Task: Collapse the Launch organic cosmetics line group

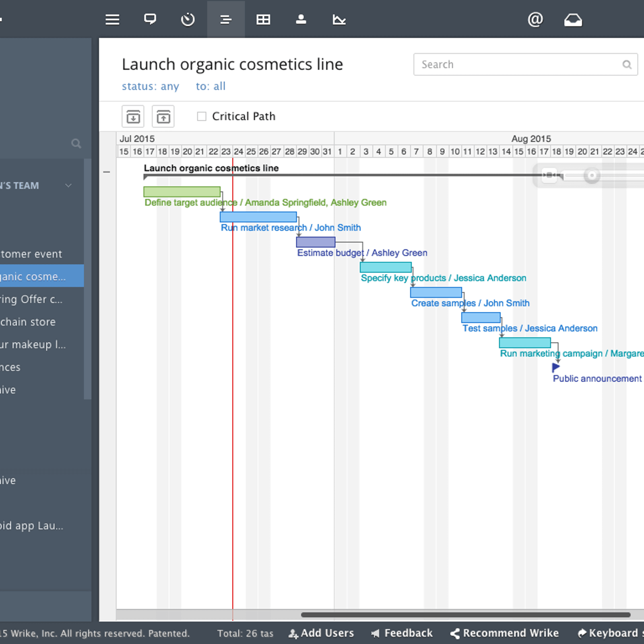Action: (x=107, y=172)
